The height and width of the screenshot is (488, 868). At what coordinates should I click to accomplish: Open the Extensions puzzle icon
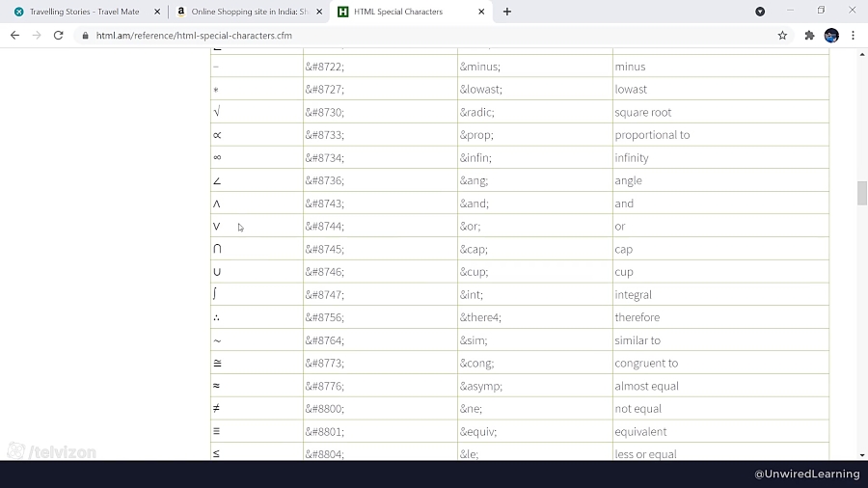coord(809,36)
